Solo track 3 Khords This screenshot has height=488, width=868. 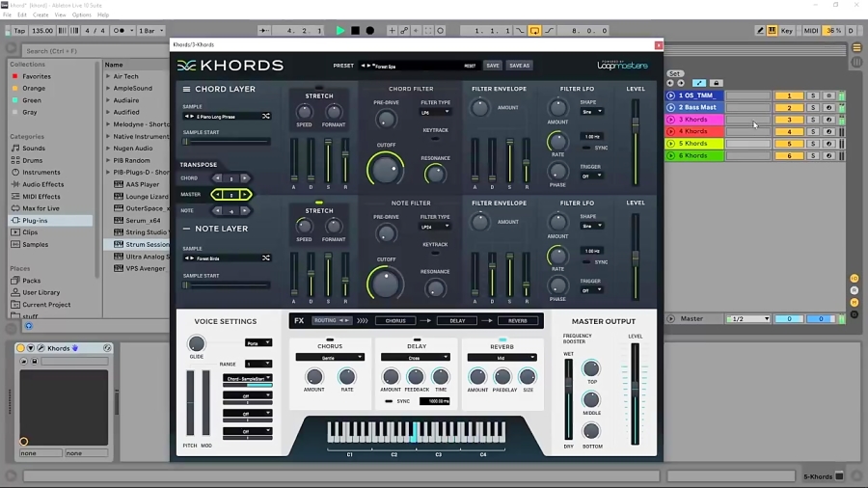tap(813, 120)
